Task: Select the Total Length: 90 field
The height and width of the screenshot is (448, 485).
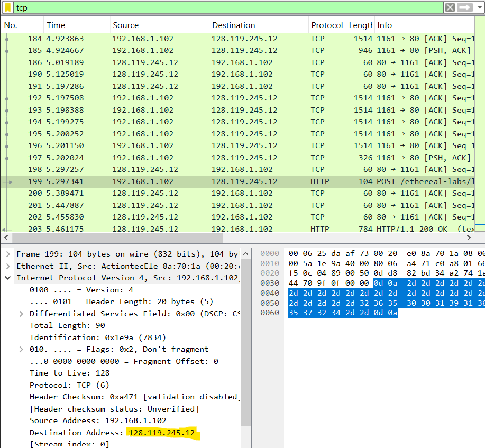Action: [x=67, y=325]
